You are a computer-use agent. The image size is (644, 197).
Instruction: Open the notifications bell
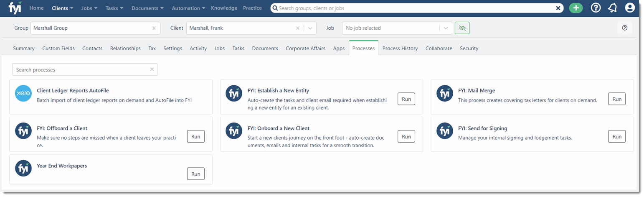coord(613,8)
